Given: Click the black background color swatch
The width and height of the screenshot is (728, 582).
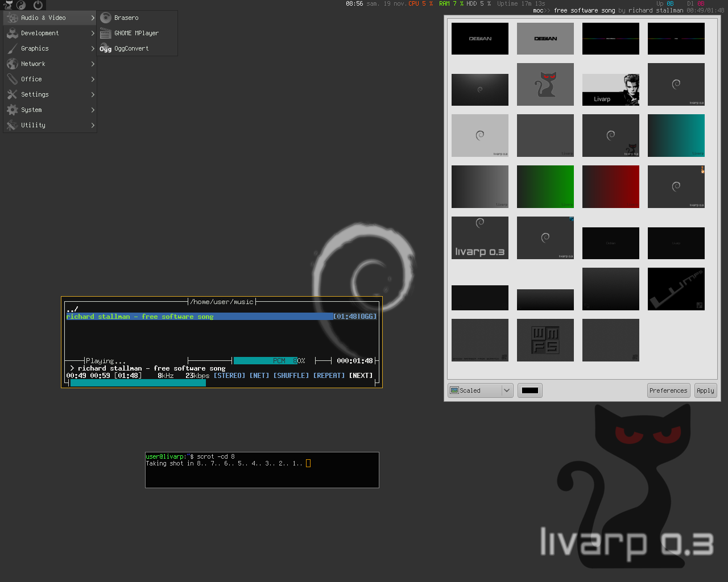Looking at the screenshot, I should pyautogui.click(x=530, y=390).
